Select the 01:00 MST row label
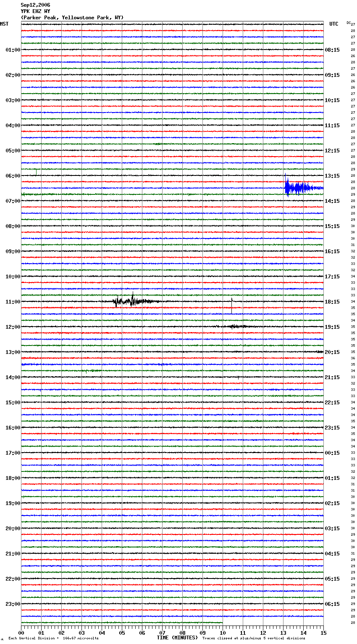Image resolution: width=357 pixels, height=644 pixels. pyautogui.click(x=13, y=50)
